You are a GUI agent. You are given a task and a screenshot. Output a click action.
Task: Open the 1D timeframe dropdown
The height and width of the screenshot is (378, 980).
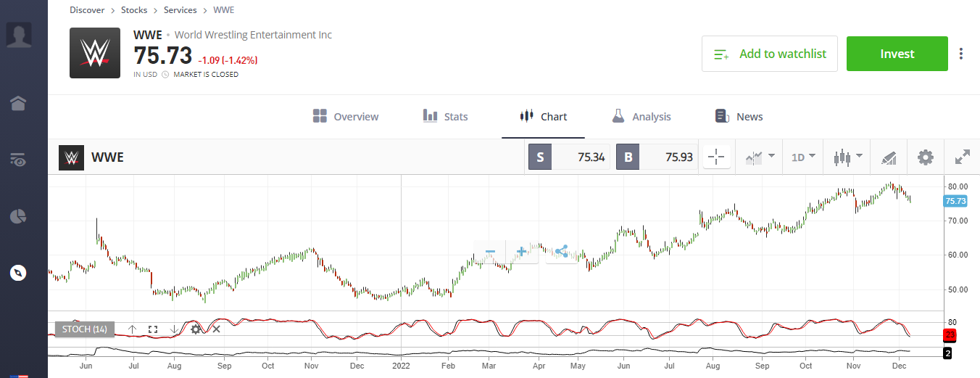point(802,157)
